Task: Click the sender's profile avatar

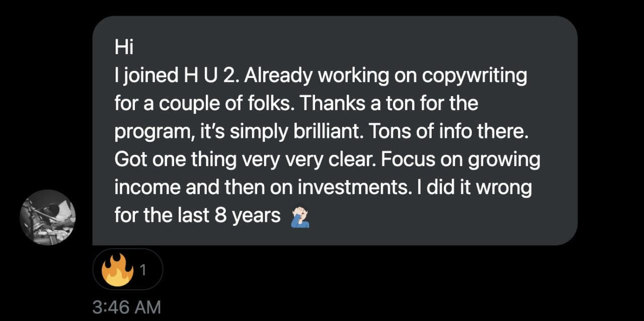Action: click(x=48, y=217)
